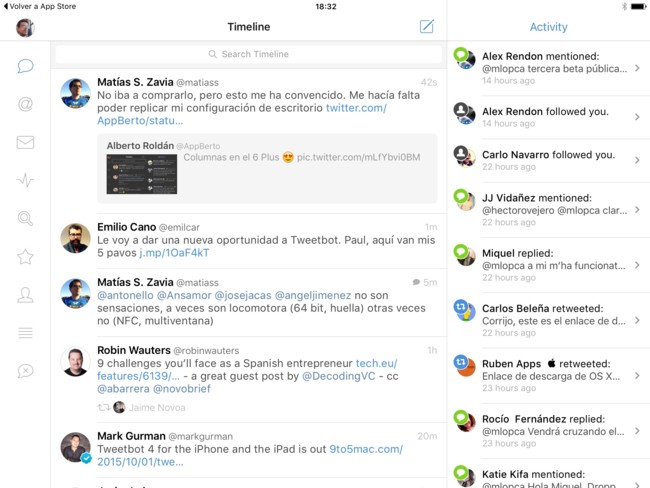Screen dimensions: 650x488
Task: Return to App Store via back arrow
Action: pos(40,6)
